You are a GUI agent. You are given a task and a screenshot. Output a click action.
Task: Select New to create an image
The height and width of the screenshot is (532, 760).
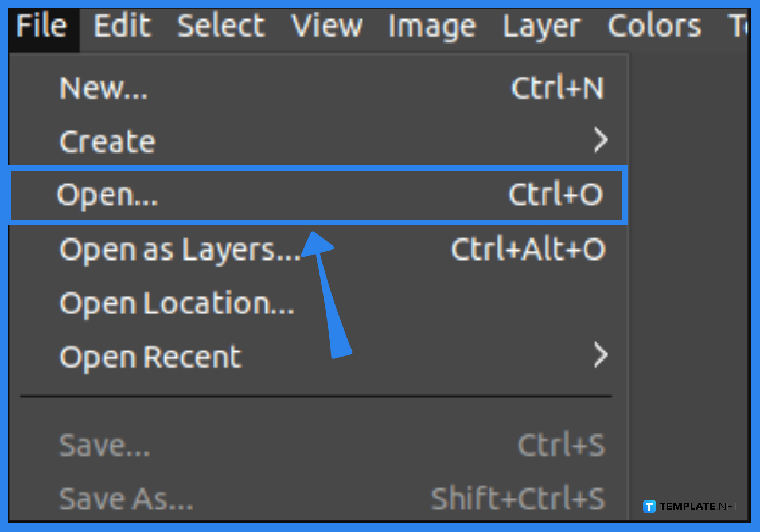tap(103, 88)
